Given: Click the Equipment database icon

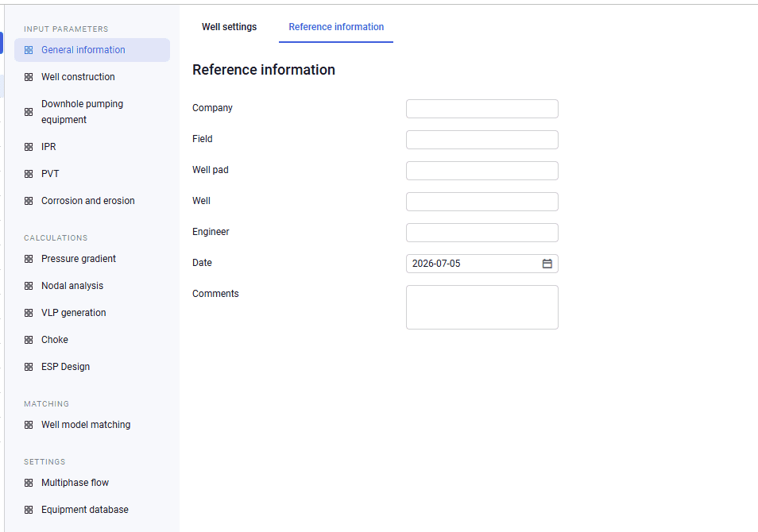Looking at the screenshot, I should point(29,511).
